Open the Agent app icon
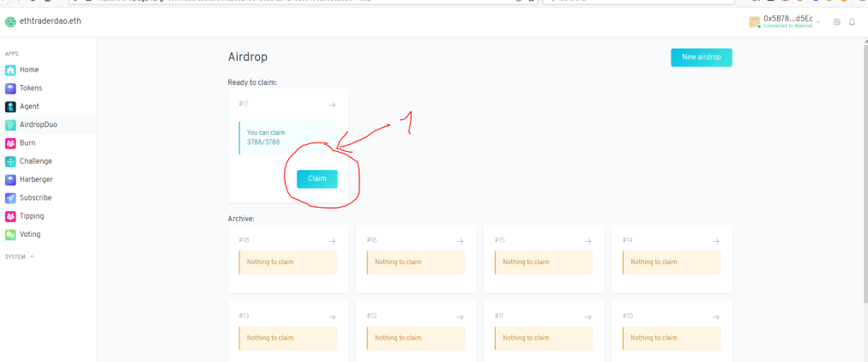Viewport: 868px width, 362px height. [10, 106]
